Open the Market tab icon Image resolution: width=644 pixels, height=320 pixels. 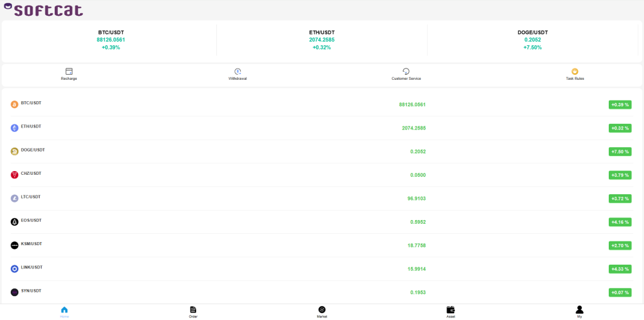tap(322, 310)
